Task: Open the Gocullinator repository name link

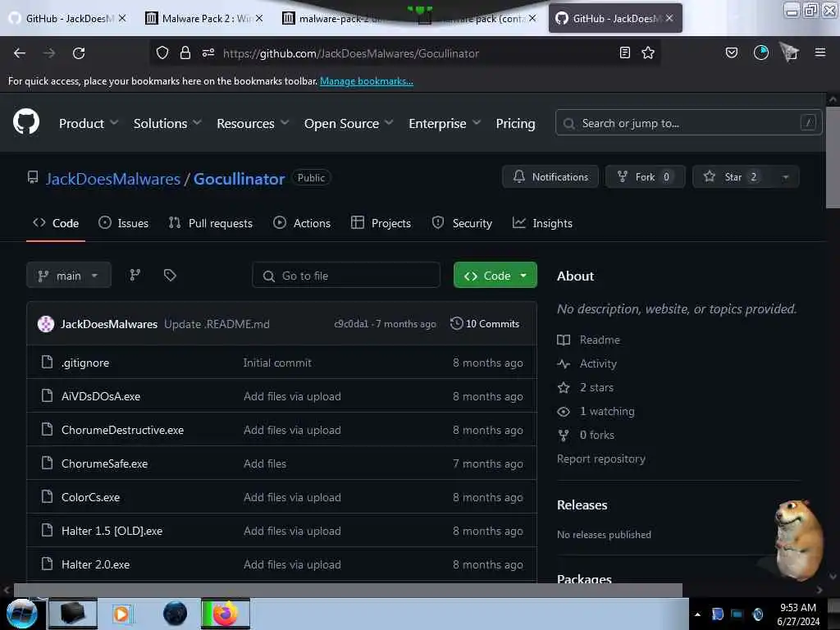Action: click(239, 178)
